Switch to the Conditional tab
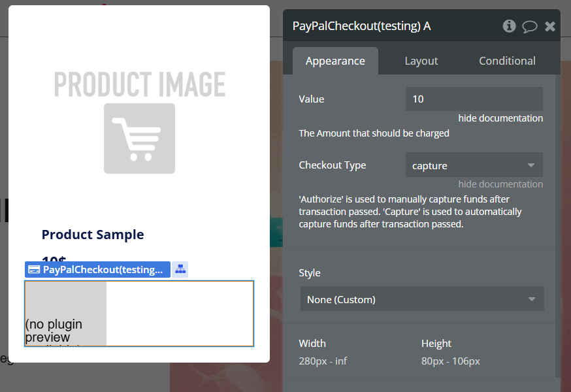The width and height of the screenshot is (571, 392). (x=507, y=61)
